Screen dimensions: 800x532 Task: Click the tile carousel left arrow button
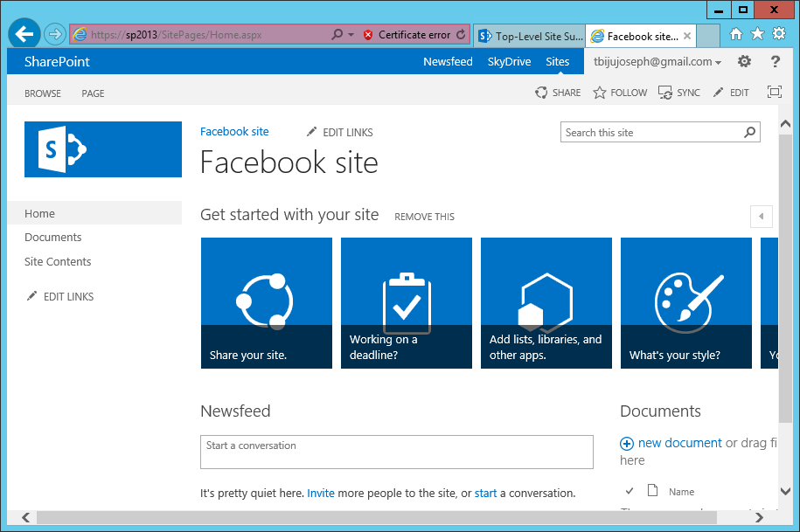click(762, 216)
